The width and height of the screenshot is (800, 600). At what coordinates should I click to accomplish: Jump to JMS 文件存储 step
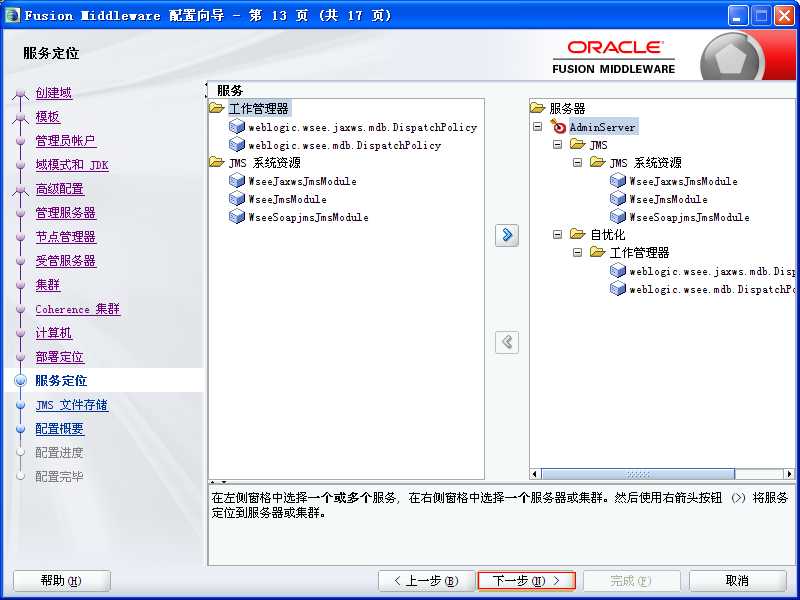coord(72,405)
